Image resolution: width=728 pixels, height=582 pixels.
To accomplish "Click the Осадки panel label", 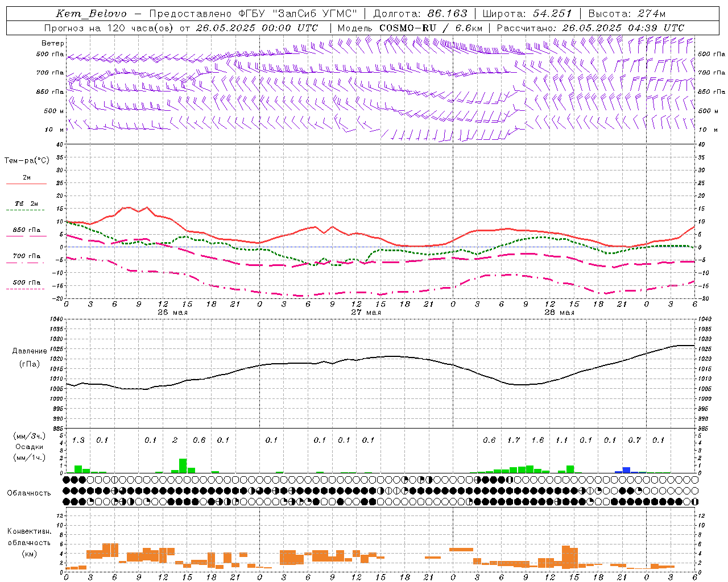I will pos(29,447).
